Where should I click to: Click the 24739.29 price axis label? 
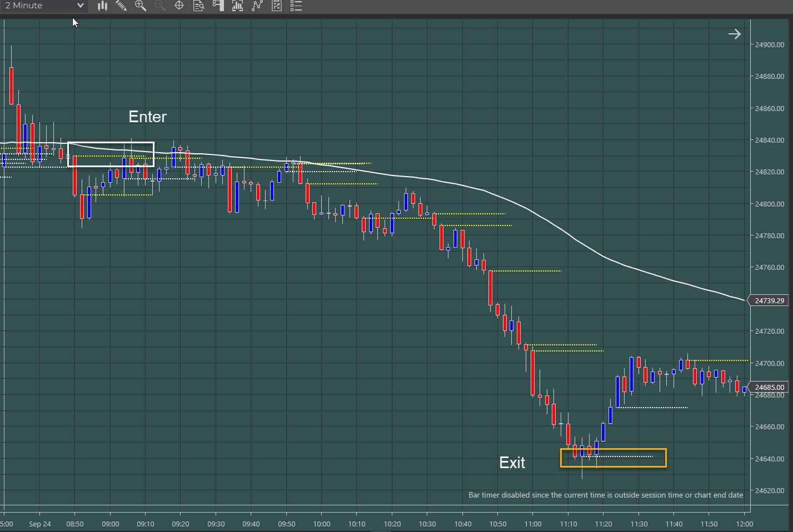pyautogui.click(x=770, y=300)
